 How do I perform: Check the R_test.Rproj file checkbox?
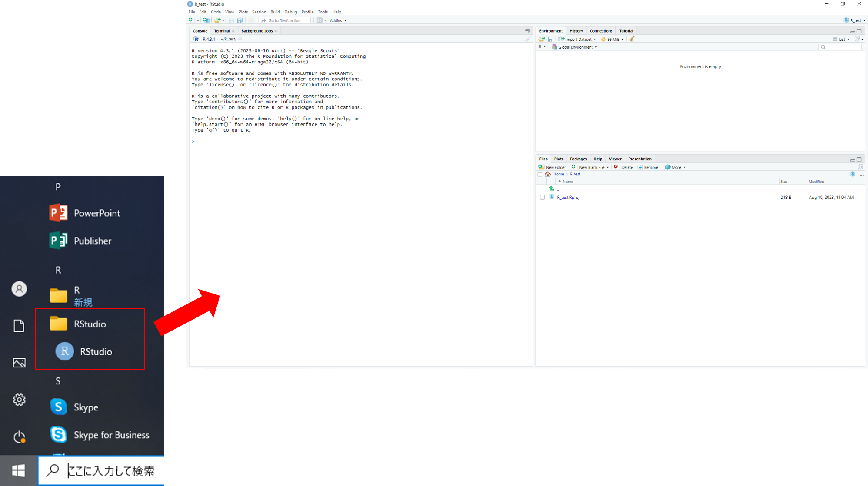(542, 198)
